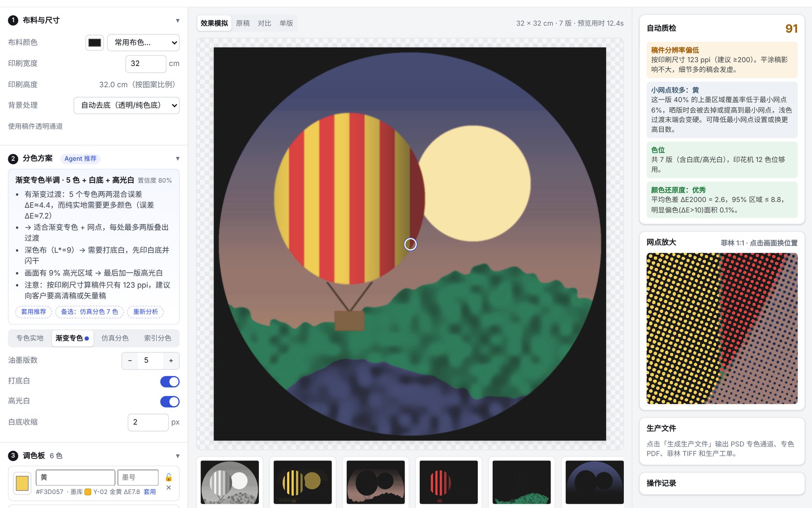812x508 pixels.
Task: Open the 常用布色 dropdown
Action: click(143, 42)
